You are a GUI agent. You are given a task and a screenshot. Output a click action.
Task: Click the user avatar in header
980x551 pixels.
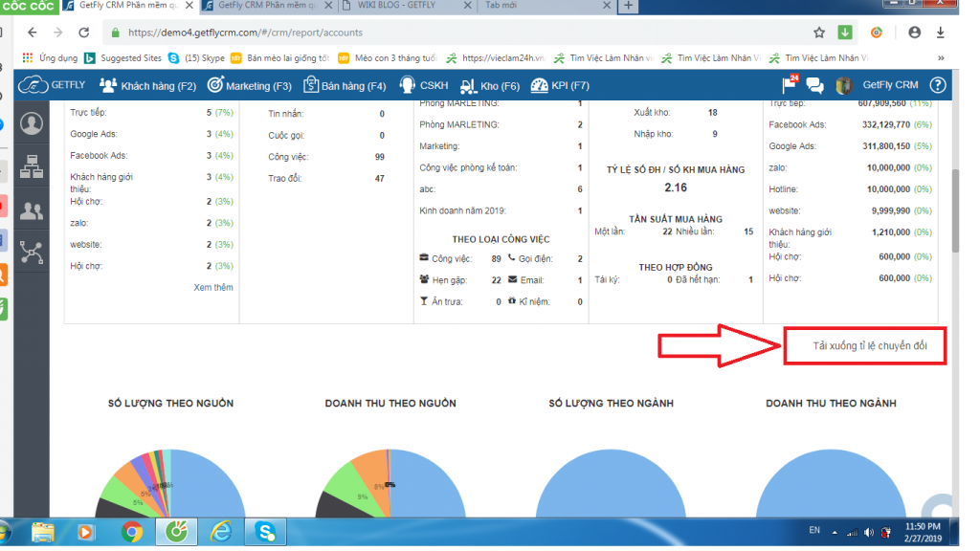pos(844,85)
